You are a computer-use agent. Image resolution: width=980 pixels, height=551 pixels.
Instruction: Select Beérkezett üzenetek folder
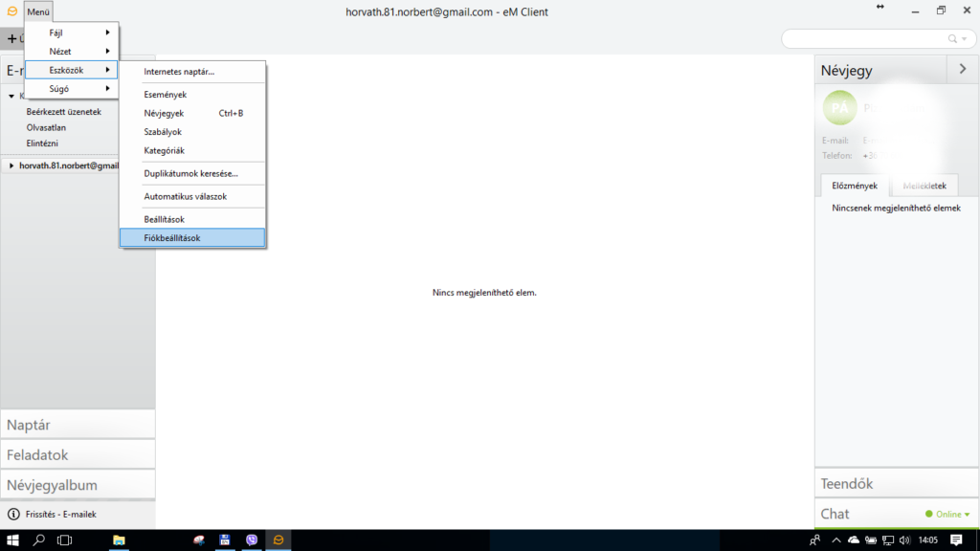[x=64, y=112]
